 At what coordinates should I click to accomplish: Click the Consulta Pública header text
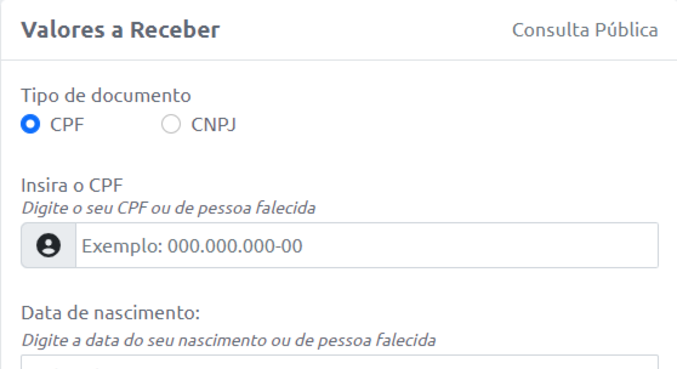click(585, 30)
